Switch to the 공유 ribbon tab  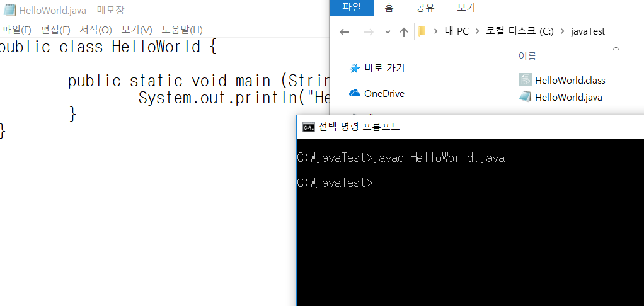(425, 8)
